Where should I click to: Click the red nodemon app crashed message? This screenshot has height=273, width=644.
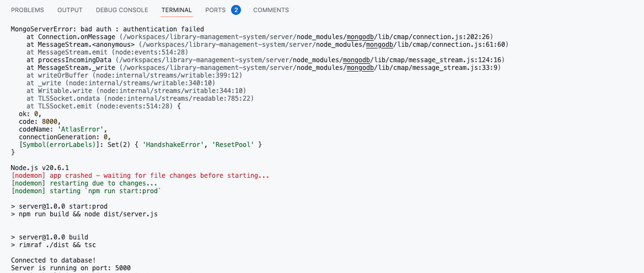tap(141, 175)
